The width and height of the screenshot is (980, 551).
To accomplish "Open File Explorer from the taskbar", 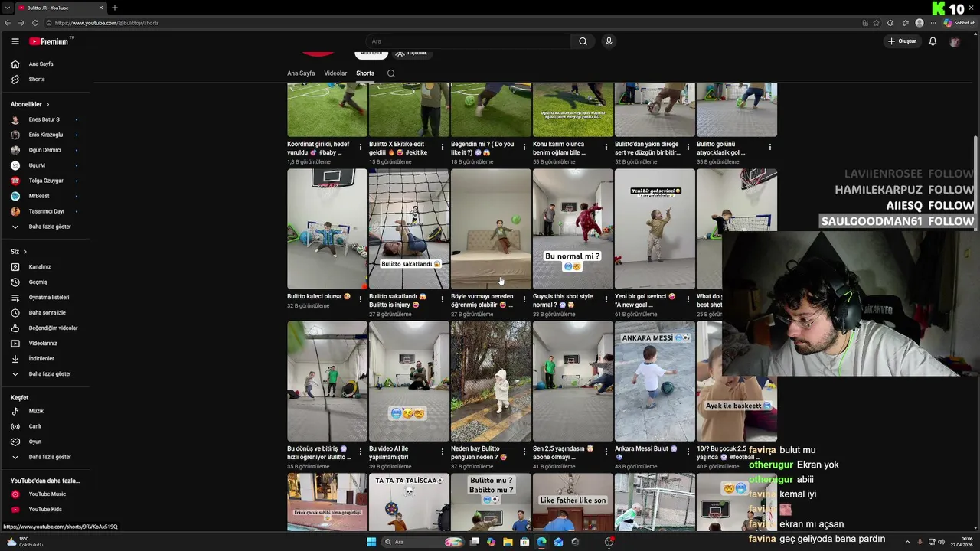I will [x=508, y=542].
